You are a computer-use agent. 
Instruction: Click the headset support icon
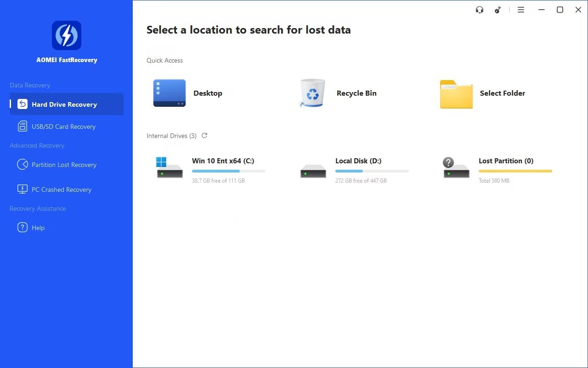480,9
